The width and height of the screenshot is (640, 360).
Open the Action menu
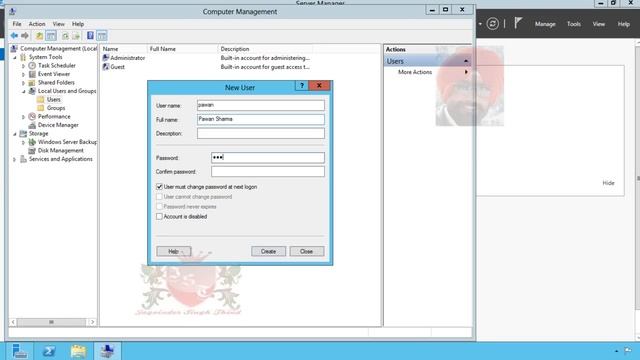[37, 24]
